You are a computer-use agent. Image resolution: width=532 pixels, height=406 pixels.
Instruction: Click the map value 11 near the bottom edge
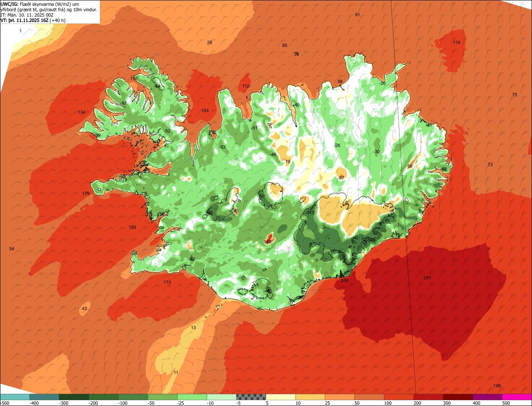176,372
